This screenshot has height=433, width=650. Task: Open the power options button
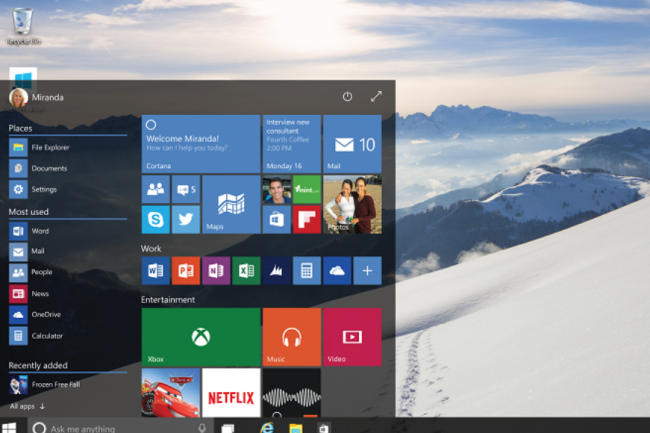(347, 97)
